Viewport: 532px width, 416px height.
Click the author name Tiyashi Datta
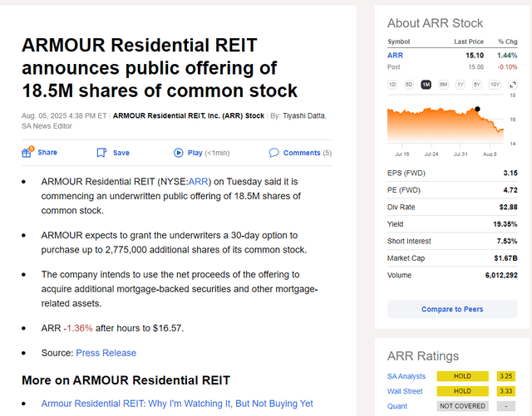click(x=304, y=115)
